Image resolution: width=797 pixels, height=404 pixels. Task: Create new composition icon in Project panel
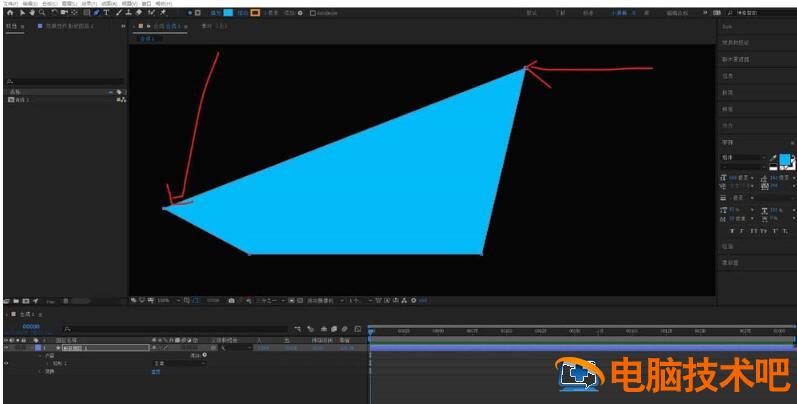[x=25, y=301]
